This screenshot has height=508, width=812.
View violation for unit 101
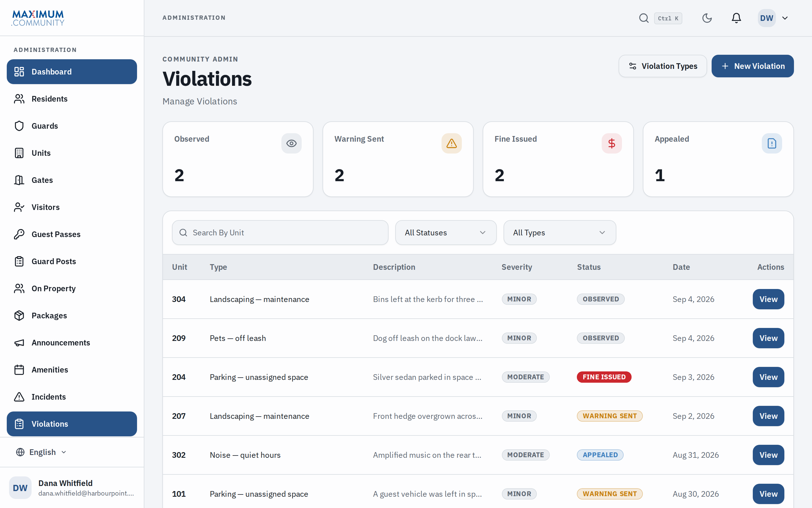768,494
